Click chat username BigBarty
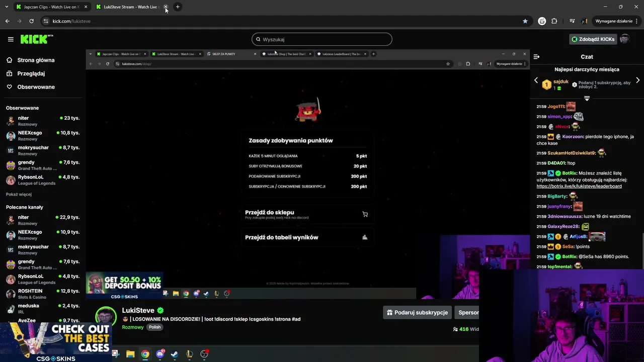The height and width of the screenshot is (362, 644). click(x=557, y=196)
